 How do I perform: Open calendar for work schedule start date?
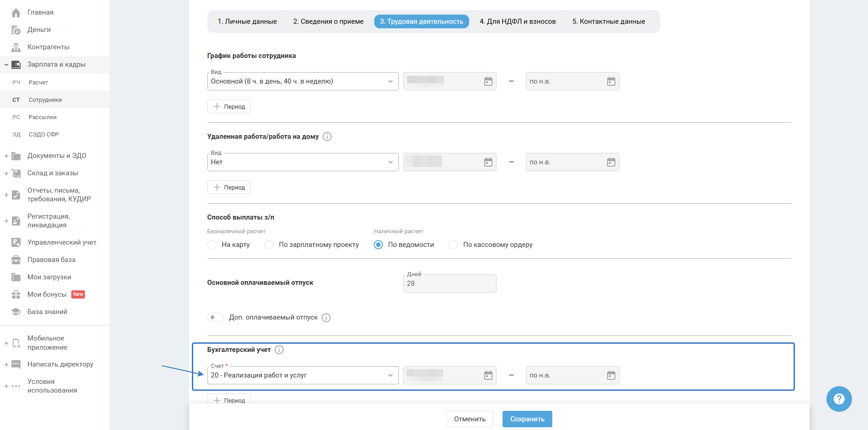[x=488, y=81]
